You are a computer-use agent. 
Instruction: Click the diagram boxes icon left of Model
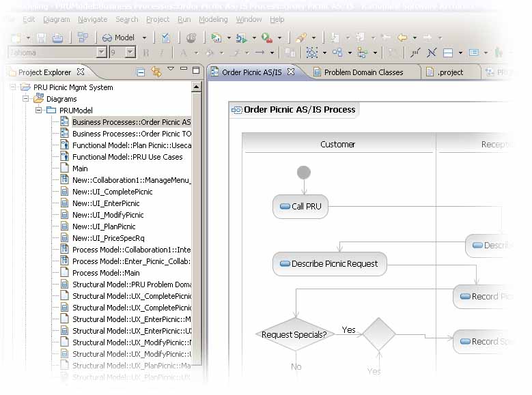[x=83, y=38]
